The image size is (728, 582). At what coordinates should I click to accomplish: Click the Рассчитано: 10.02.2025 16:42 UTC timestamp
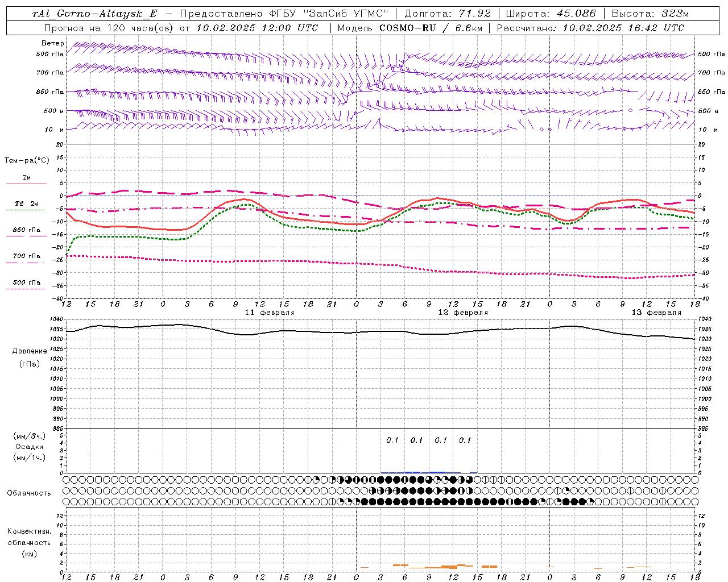coord(590,27)
